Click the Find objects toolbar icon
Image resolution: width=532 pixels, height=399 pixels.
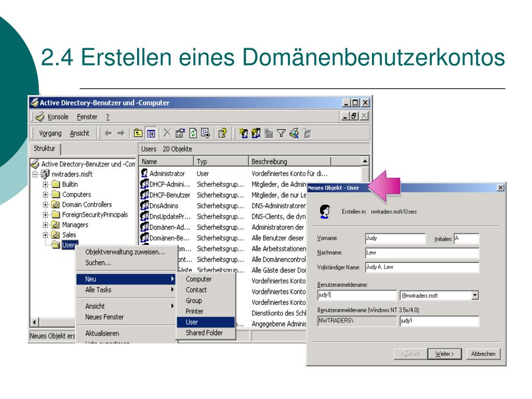click(294, 133)
